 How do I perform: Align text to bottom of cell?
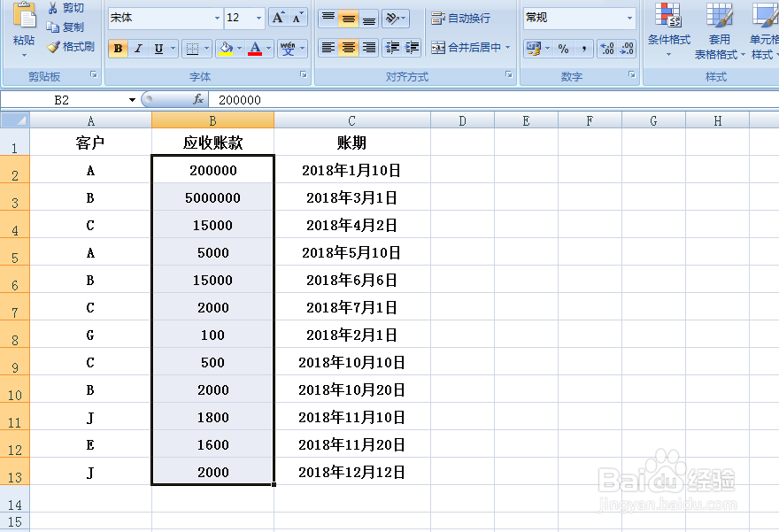click(x=368, y=18)
